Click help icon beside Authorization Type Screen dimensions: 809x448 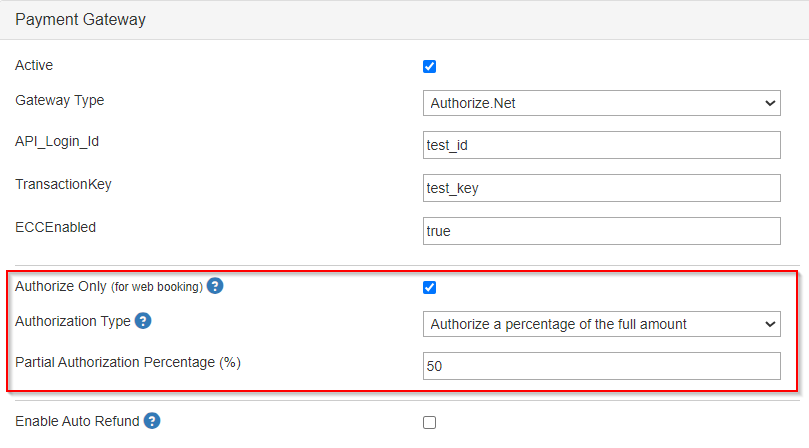(143, 321)
